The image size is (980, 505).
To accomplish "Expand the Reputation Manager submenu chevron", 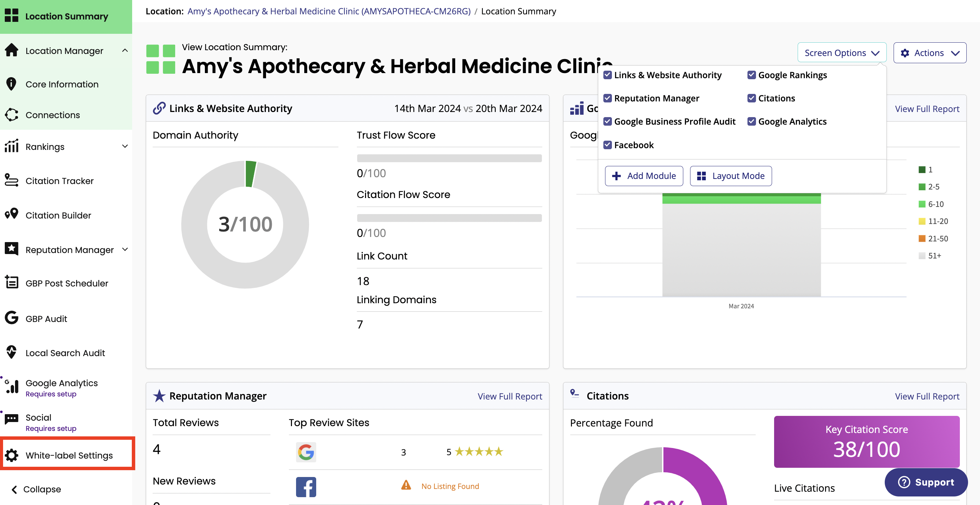I will click(125, 249).
